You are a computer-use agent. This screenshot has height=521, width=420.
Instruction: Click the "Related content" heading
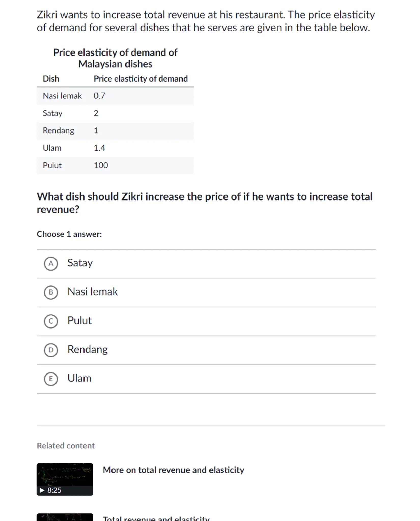pos(66,446)
